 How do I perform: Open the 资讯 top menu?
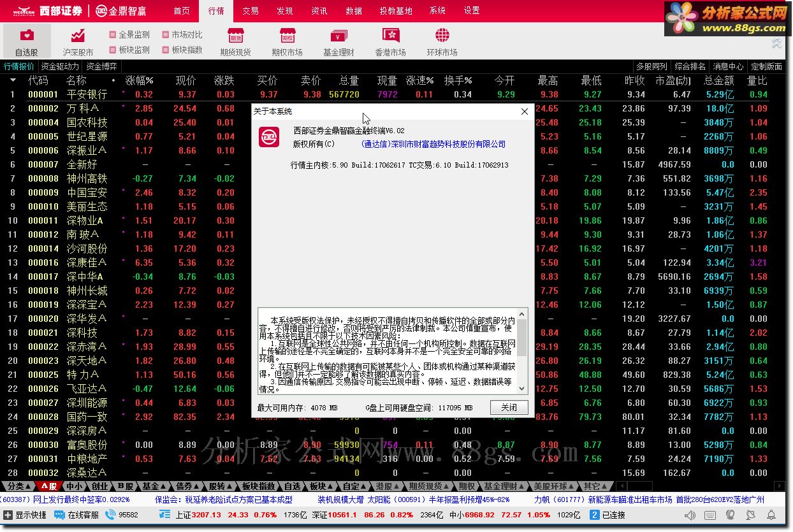click(319, 11)
